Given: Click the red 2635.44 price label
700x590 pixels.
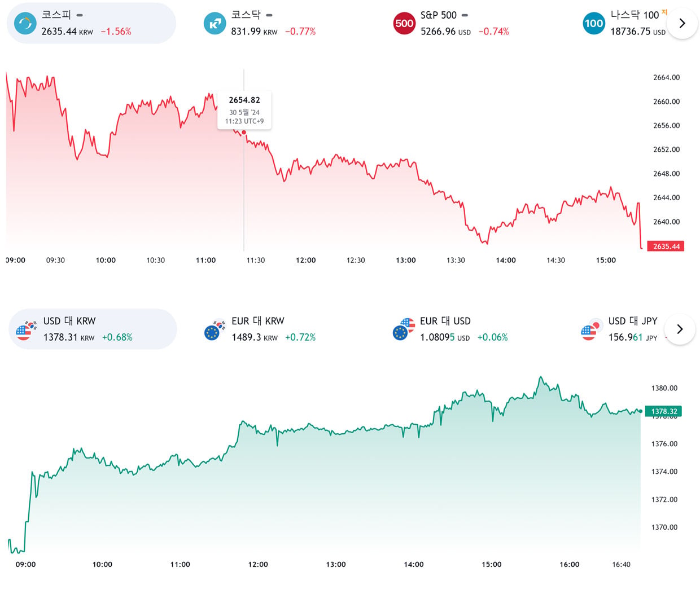Looking at the screenshot, I should 666,246.
